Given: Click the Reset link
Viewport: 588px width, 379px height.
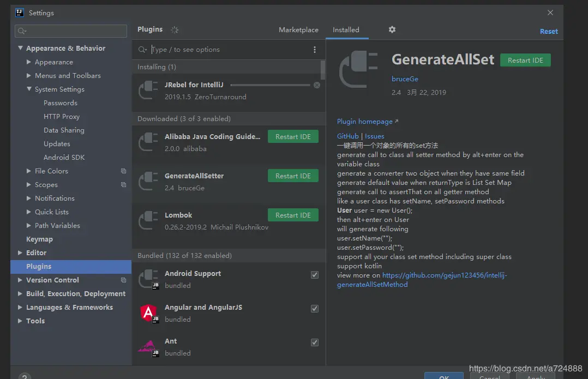Looking at the screenshot, I should click(x=549, y=32).
